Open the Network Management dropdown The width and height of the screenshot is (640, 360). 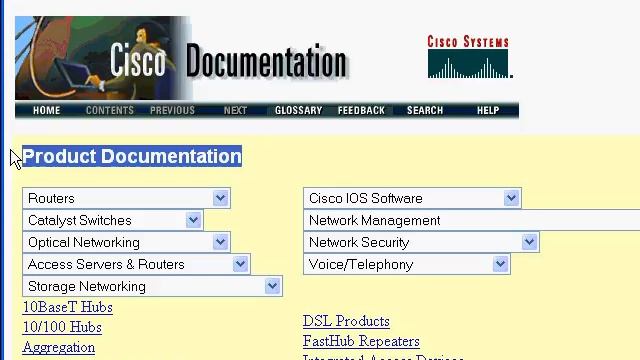coord(471,220)
